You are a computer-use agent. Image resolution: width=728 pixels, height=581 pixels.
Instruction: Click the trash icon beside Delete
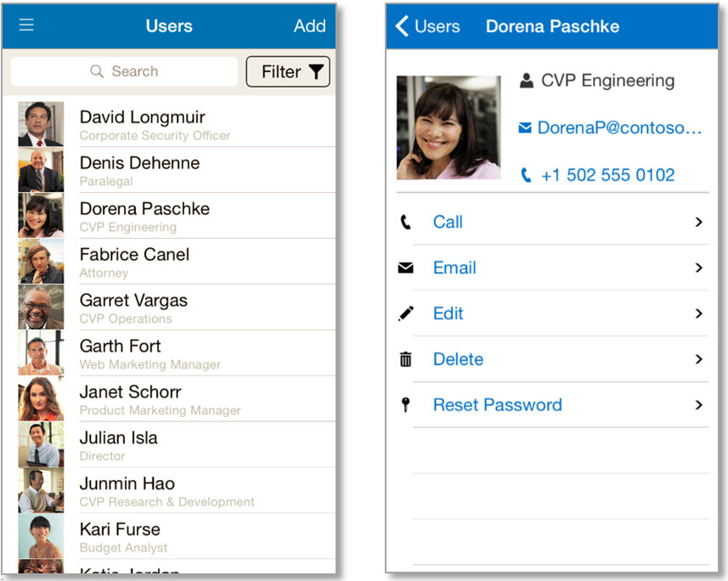pos(406,359)
